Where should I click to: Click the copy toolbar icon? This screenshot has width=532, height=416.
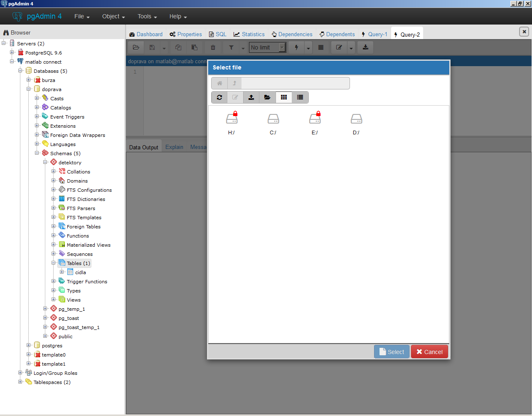[x=178, y=47]
